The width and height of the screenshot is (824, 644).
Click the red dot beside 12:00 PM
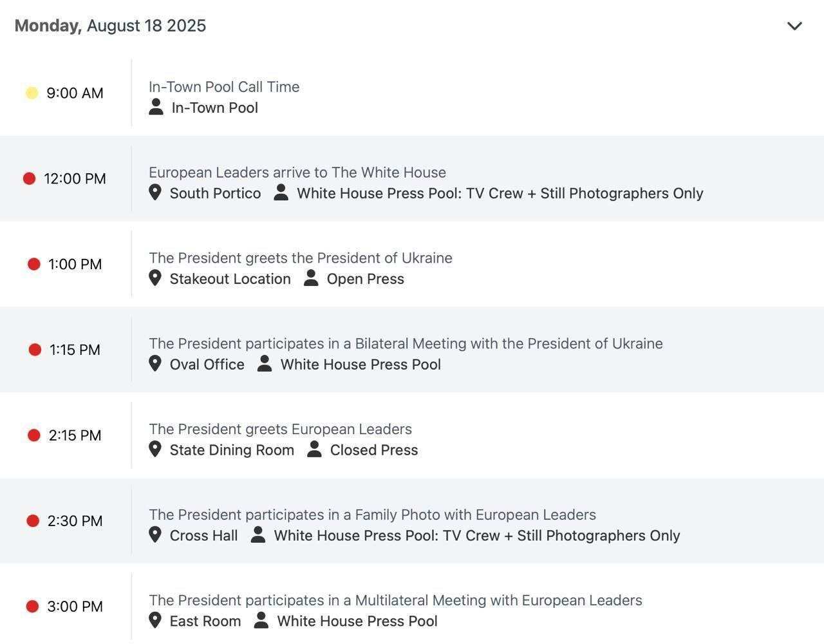coord(29,178)
